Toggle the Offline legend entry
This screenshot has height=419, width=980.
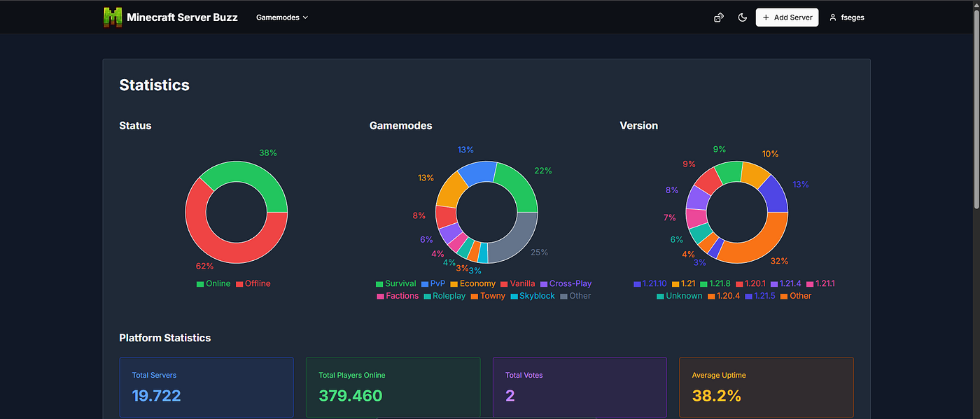(253, 283)
